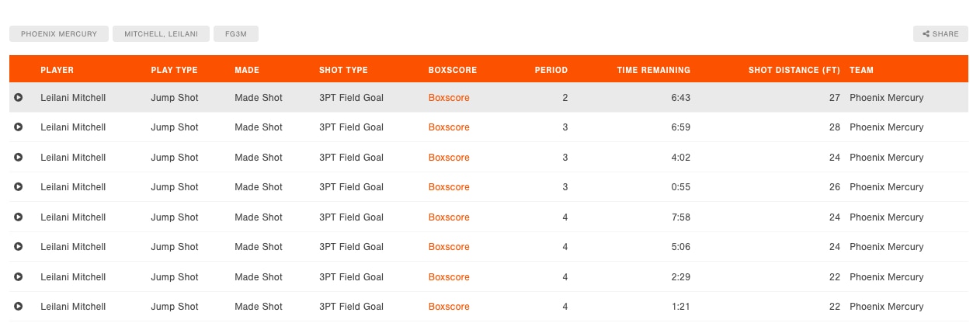The width and height of the screenshot is (980, 330).
Task: Open Boxscore link for the 1:21 shot
Action: coord(449,307)
